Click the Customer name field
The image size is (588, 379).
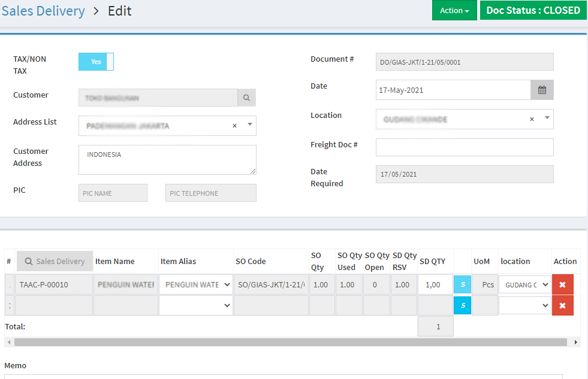(x=158, y=98)
